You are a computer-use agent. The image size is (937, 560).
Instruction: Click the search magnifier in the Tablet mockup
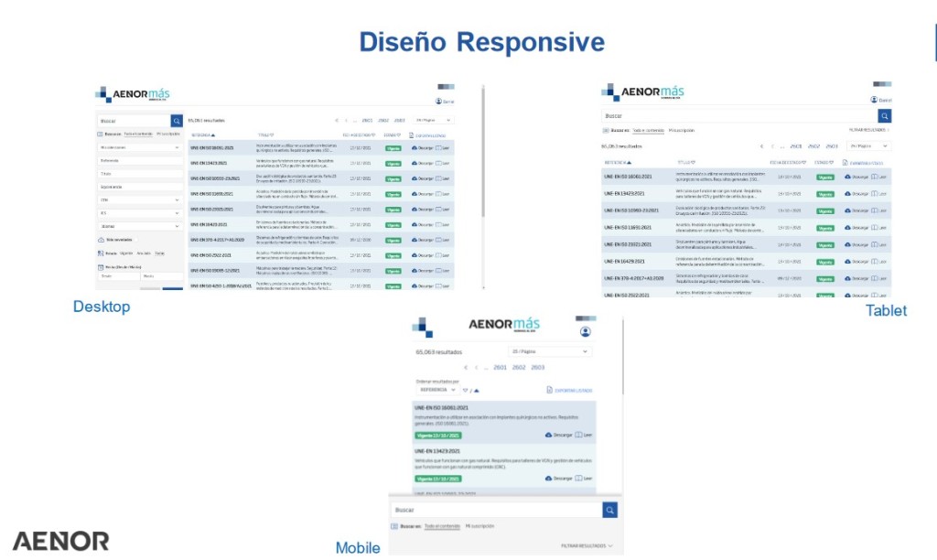pos(884,116)
